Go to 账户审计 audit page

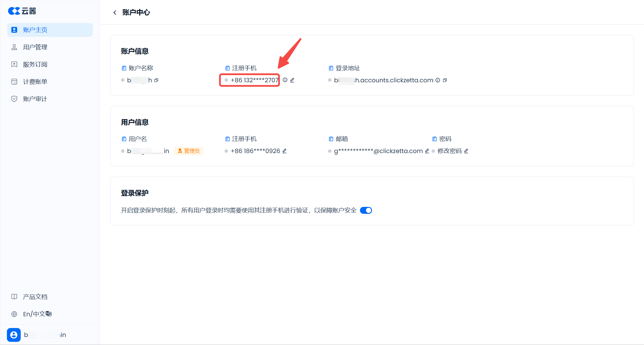(x=35, y=99)
